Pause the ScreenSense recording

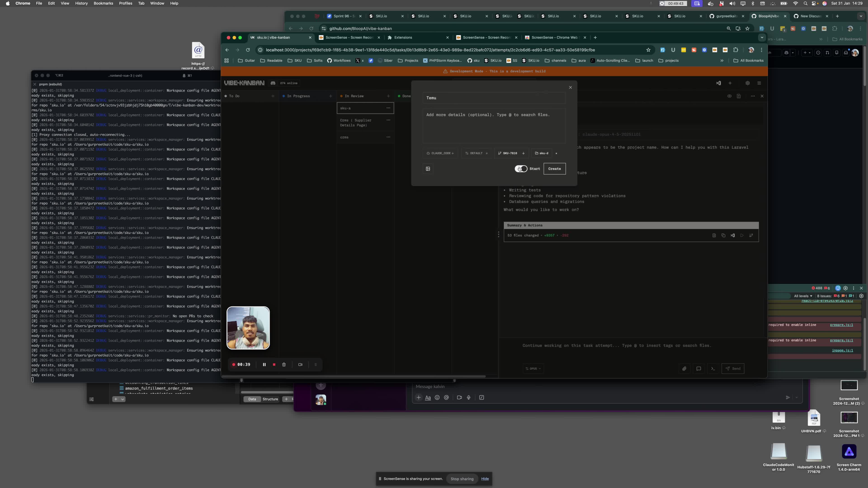pyautogui.click(x=264, y=364)
